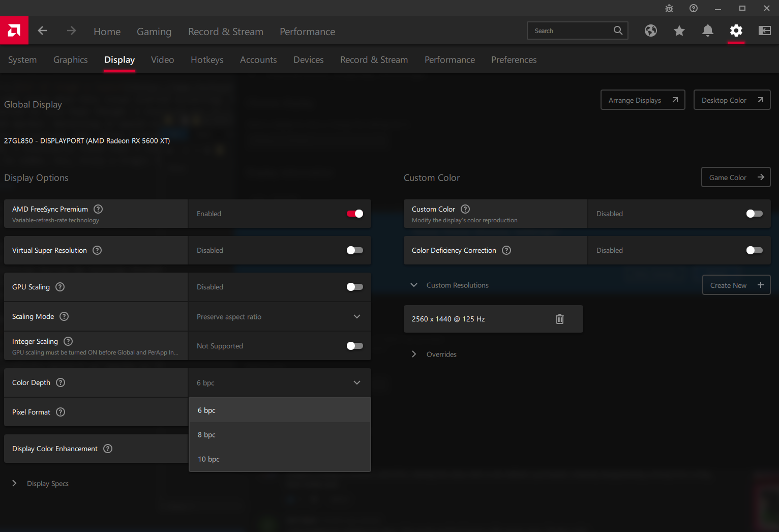The height and width of the screenshot is (532, 779).
Task: Switch to the Hotkeys tab
Action: click(207, 60)
